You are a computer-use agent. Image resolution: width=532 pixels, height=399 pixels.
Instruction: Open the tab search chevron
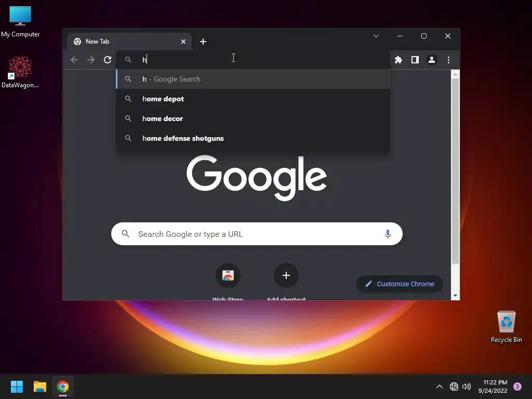click(376, 36)
